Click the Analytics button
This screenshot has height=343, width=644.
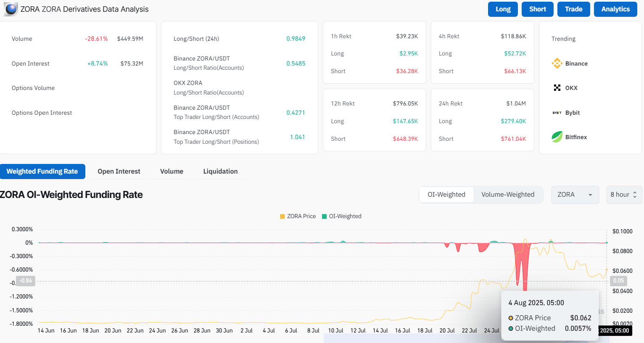[x=615, y=9]
